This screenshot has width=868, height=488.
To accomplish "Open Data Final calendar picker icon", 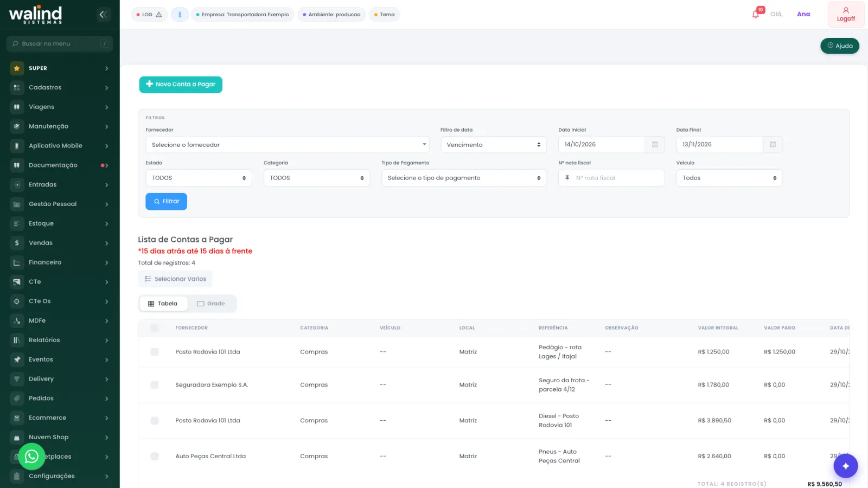I will pyautogui.click(x=773, y=145).
